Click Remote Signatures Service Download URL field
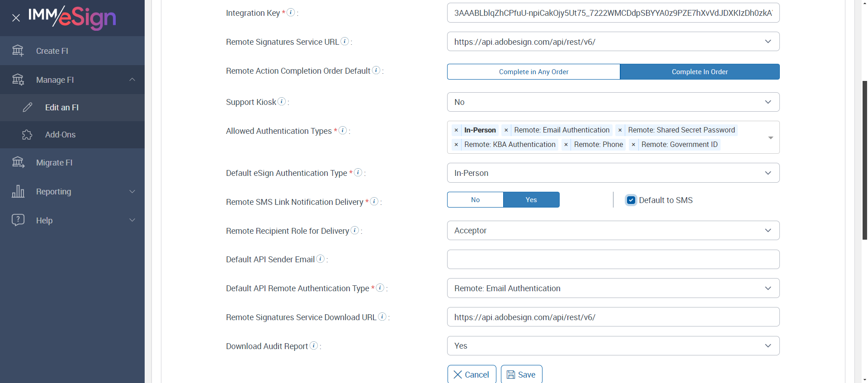 pos(613,317)
